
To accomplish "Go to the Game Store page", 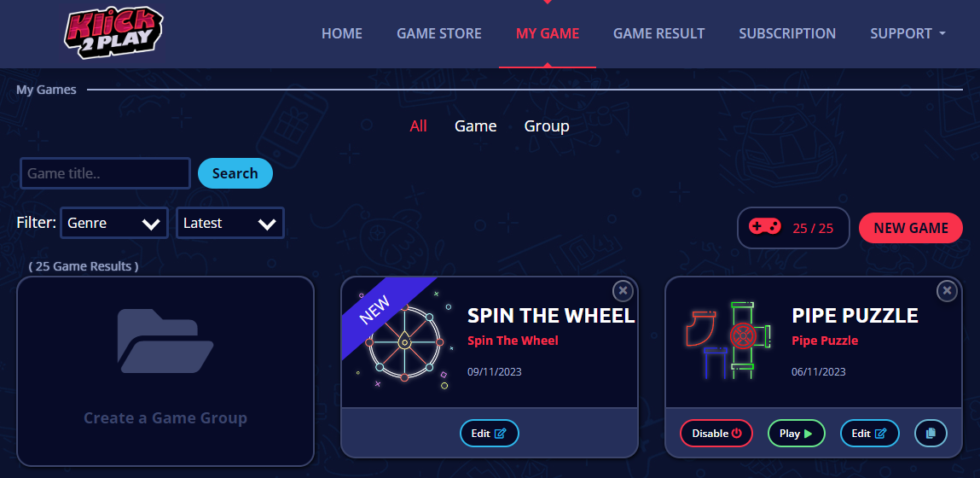I will pos(438,33).
